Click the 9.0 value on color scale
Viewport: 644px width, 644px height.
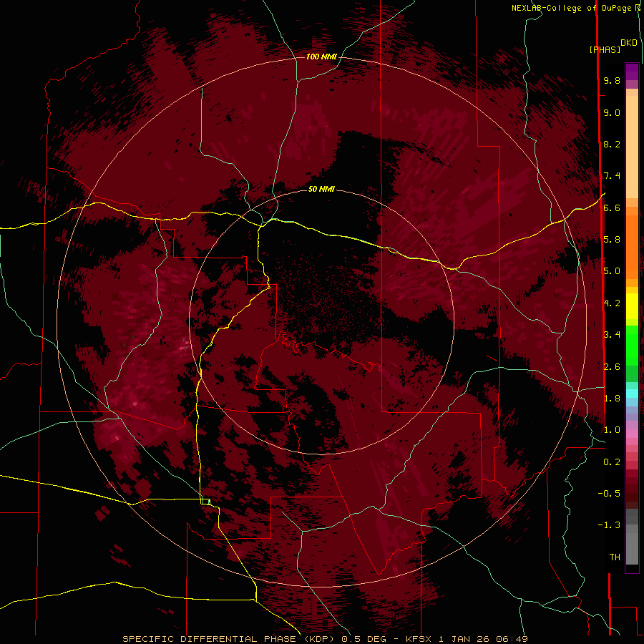tap(612, 112)
